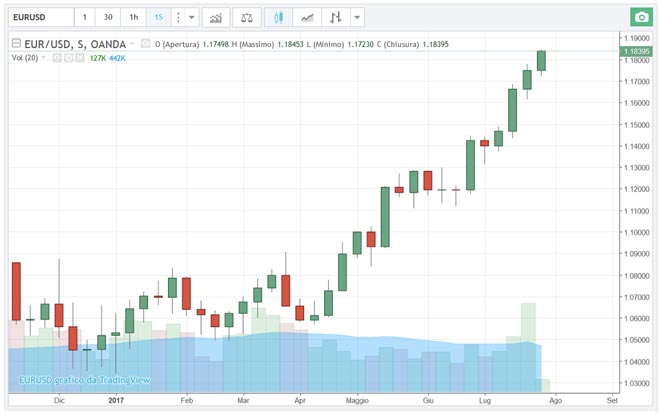Click the 1.18395 current price label
660x413 pixels.
point(636,50)
